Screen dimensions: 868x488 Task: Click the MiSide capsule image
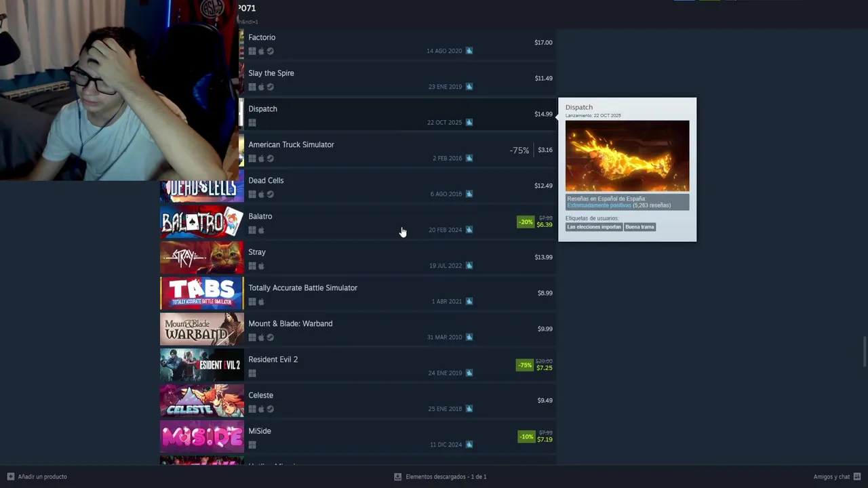click(202, 436)
